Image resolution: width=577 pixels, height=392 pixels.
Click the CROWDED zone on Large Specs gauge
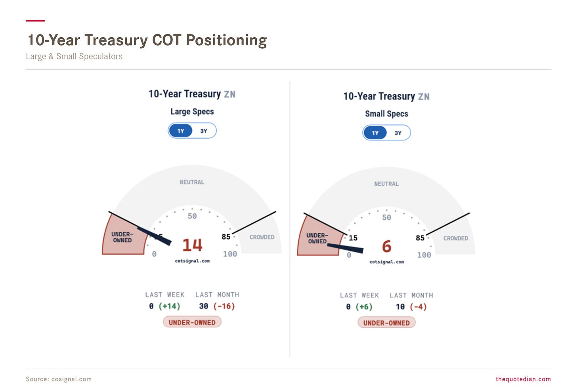click(x=262, y=237)
